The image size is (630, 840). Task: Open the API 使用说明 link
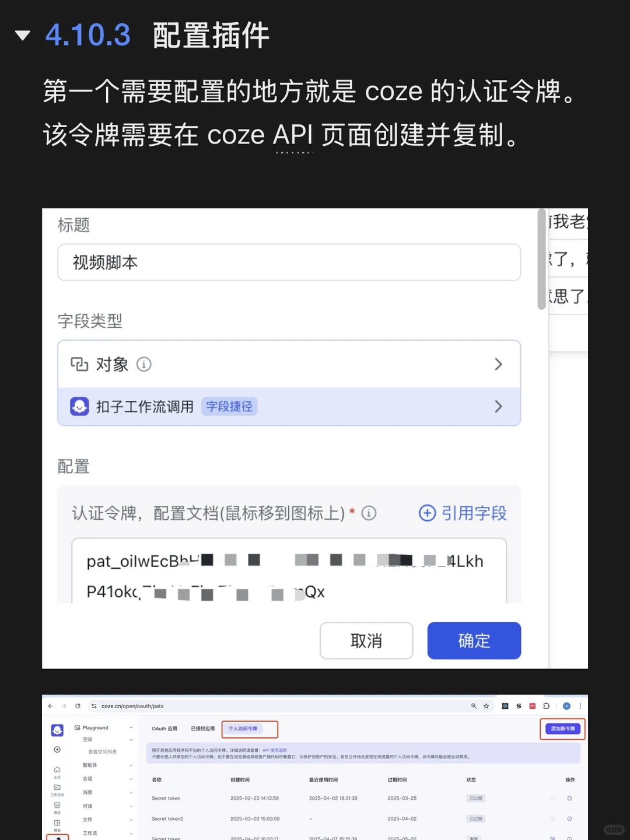[x=274, y=750]
